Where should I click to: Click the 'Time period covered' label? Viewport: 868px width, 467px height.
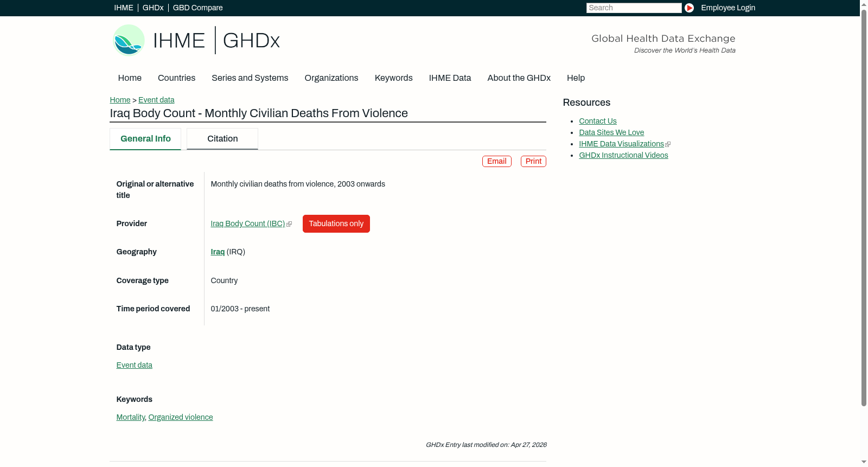pos(153,309)
